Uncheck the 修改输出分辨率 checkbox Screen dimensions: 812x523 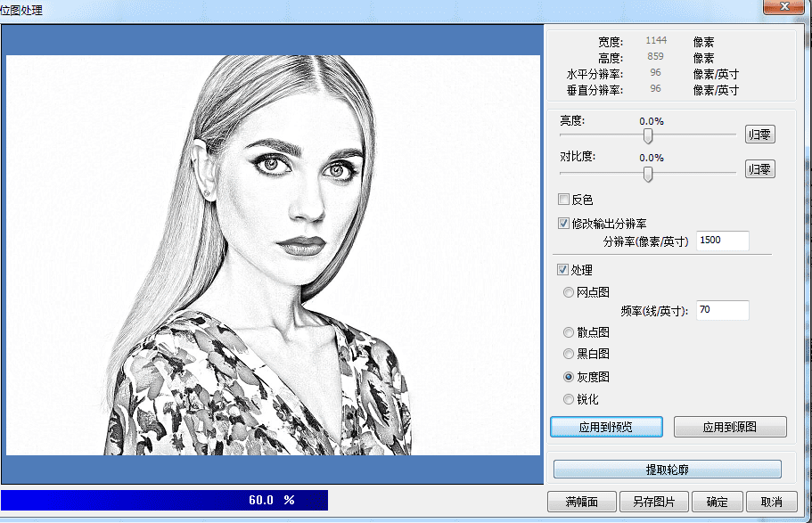(563, 223)
